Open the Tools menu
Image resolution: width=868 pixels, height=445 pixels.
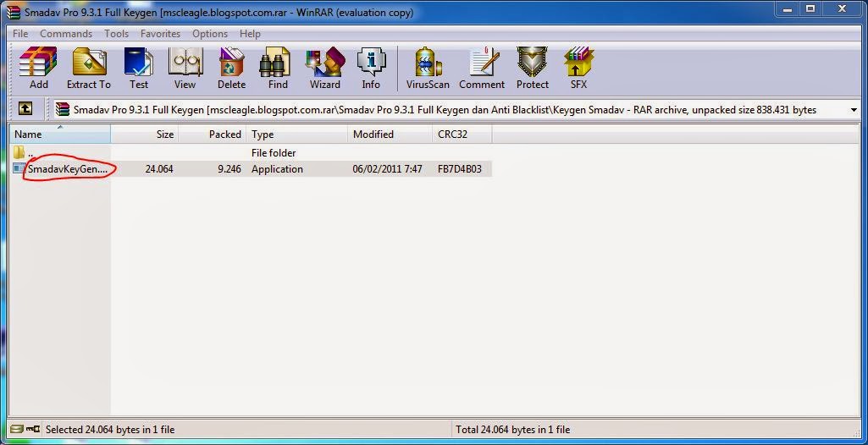tap(116, 34)
